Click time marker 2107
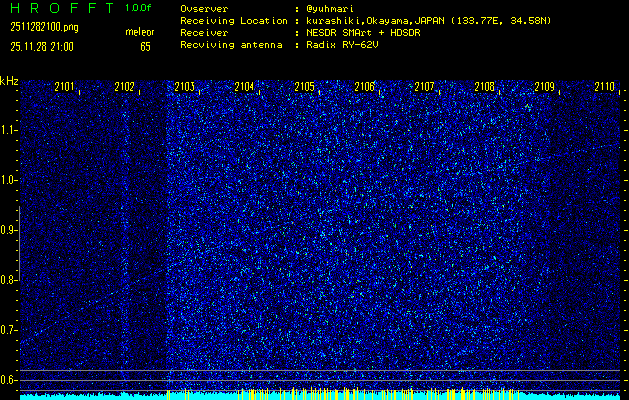This screenshot has height=400, width=629. click(424, 86)
